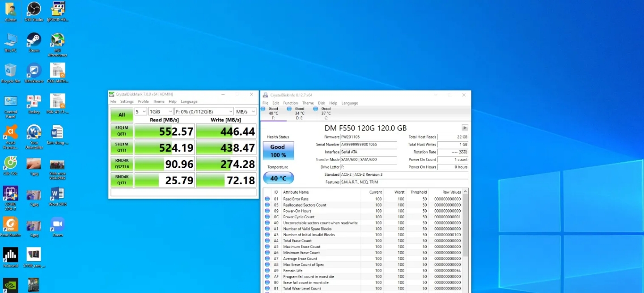Select C: disk tab (37 °C)
644x293 pixels.
(x=326, y=113)
